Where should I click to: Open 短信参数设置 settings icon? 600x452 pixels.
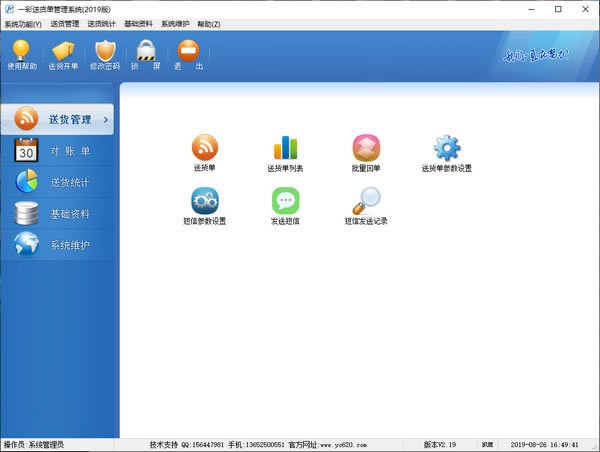(x=204, y=201)
